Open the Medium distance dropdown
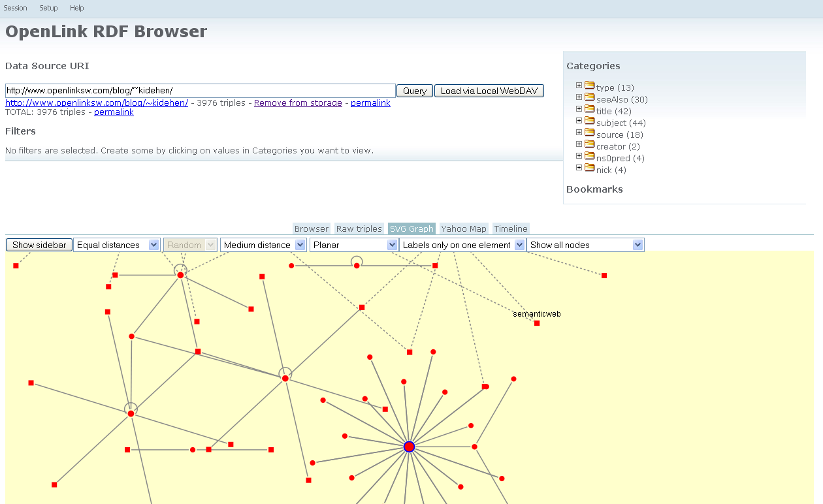Screen dimensions: 823x504 [x=263, y=245]
